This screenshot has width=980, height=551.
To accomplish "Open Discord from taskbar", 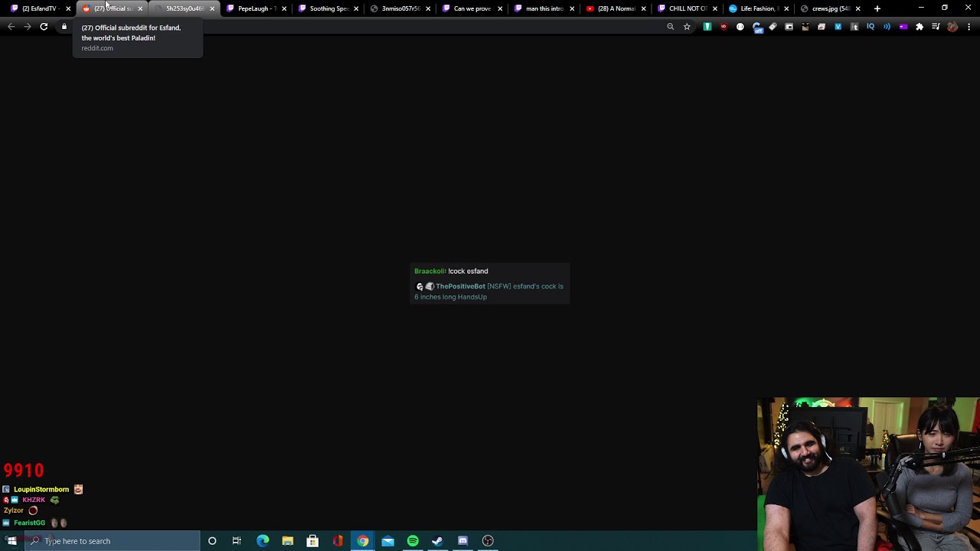I will [x=462, y=541].
